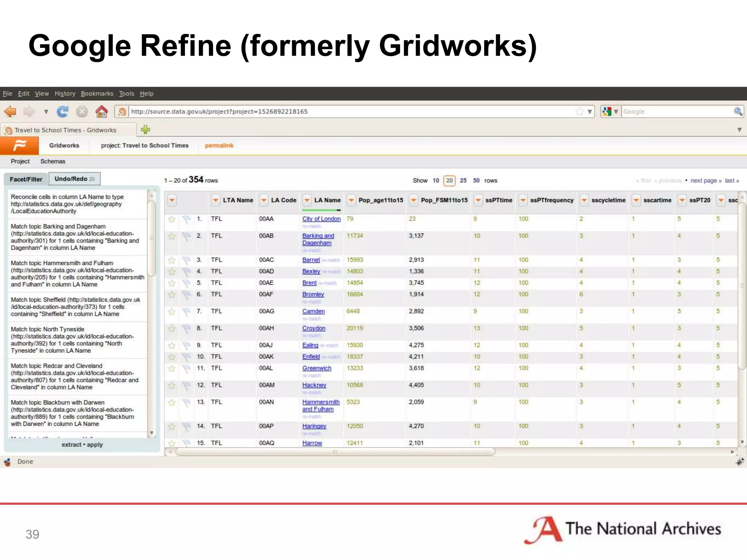Flag row 2 Barking and Dagenham

click(x=186, y=236)
